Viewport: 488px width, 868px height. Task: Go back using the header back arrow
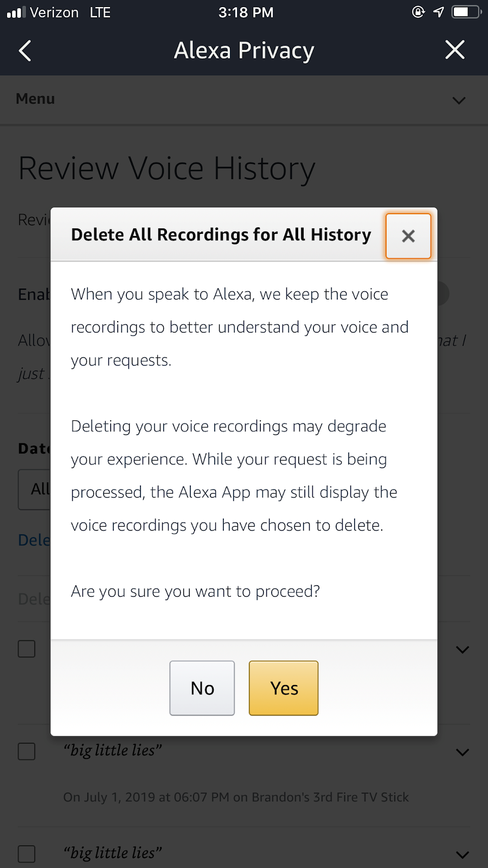pyautogui.click(x=25, y=51)
